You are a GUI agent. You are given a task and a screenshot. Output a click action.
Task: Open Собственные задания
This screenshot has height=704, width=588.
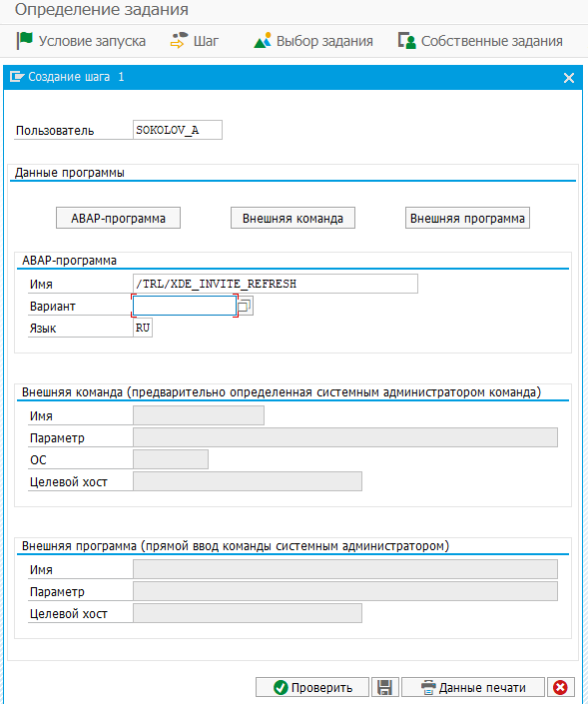click(480, 41)
